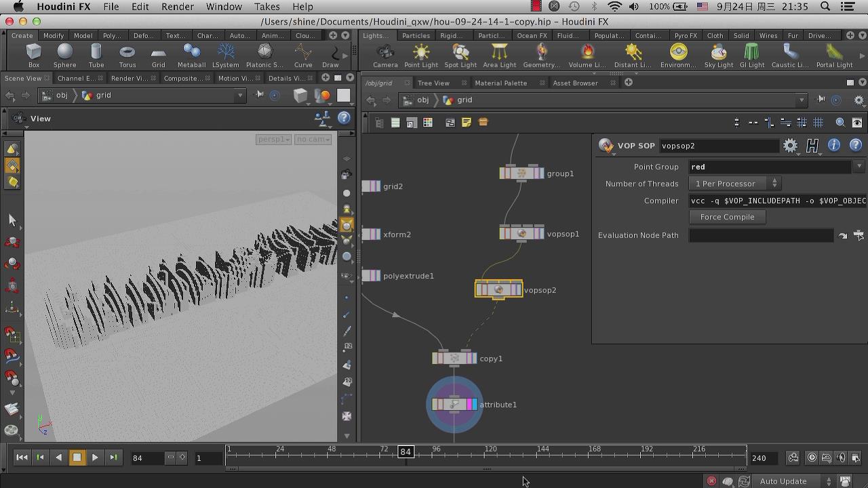The width and height of the screenshot is (868, 488).
Task: Open the VOP SOP parameter gear menu
Action: [790, 146]
